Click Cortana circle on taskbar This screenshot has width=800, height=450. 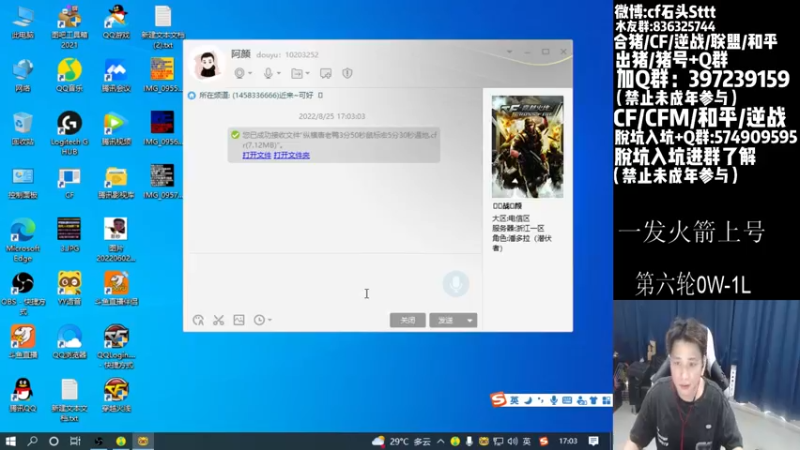54,441
